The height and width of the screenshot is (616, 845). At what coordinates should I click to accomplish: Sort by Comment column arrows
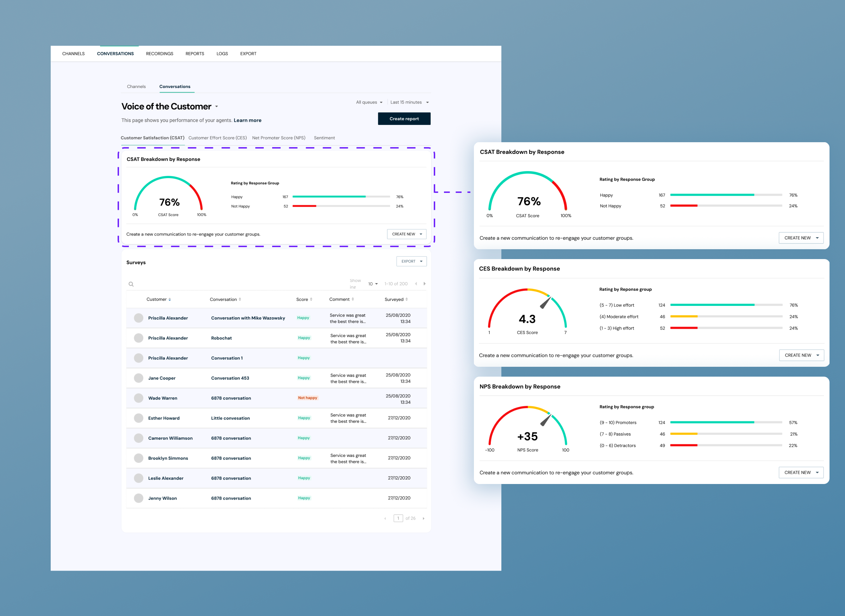pyautogui.click(x=353, y=300)
